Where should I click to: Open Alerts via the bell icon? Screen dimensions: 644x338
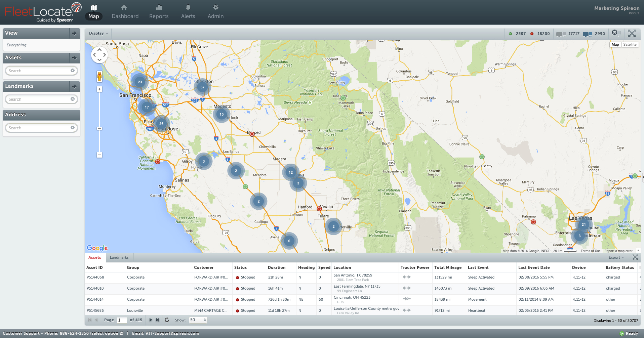coord(188,12)
